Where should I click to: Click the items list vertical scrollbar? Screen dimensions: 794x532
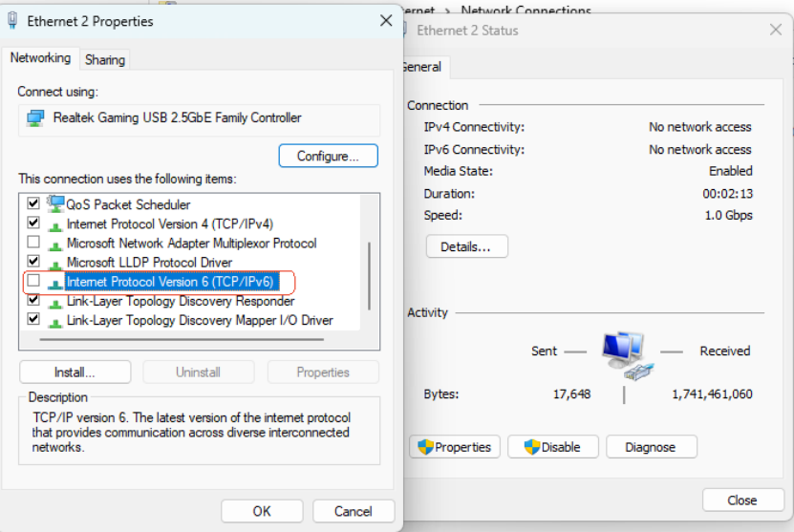click(x=369, y=267)
